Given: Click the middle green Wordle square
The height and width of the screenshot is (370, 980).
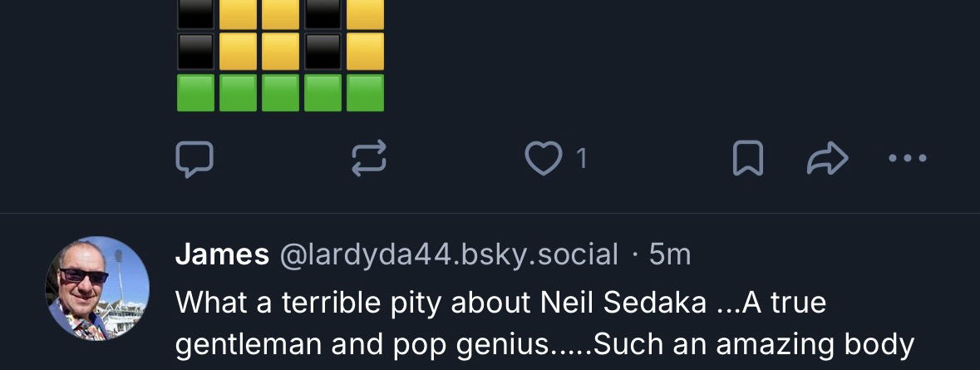Looking at the screenshot, I should click(280, 93).
